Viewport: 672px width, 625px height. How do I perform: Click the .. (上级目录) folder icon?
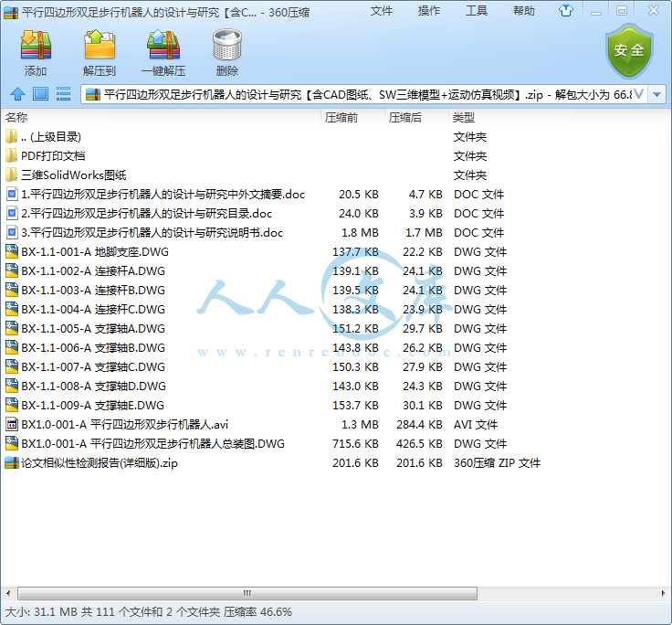[12, 136]
